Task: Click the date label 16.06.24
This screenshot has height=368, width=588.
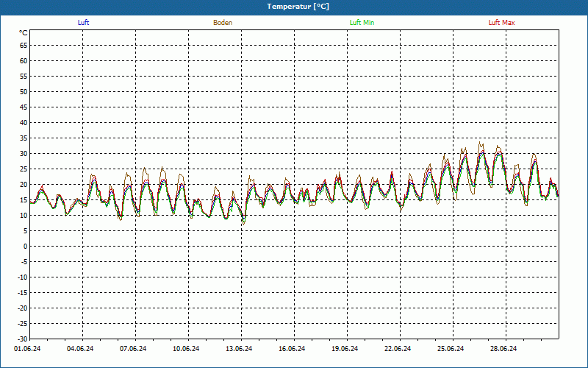Action: [x=292, y=349]
